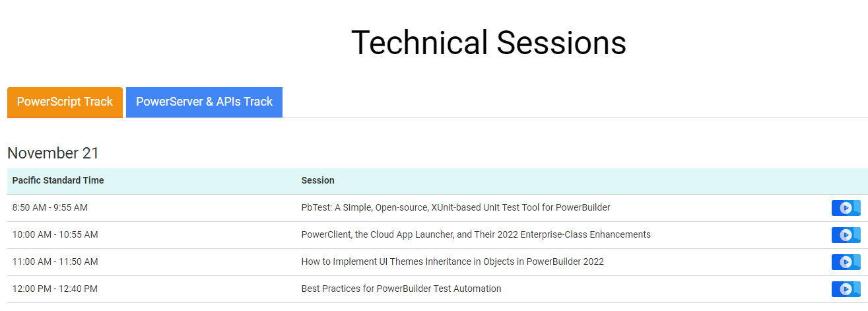Select the PowerClient 2022 Enterprise-Class Enhancements title

[x=476, y=234]
